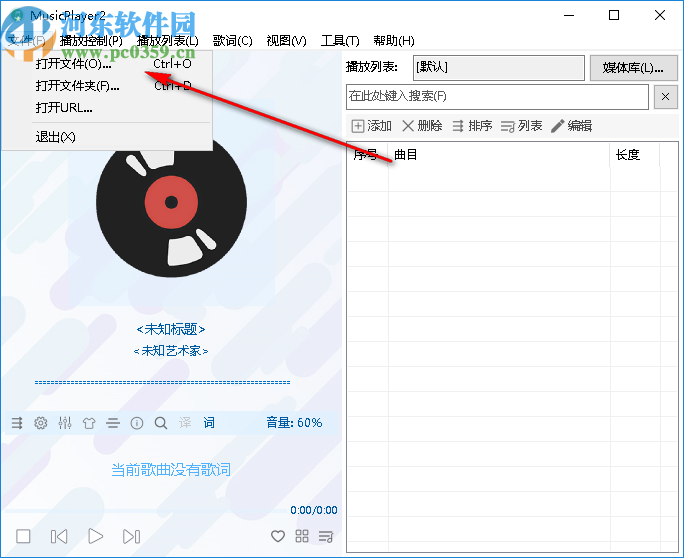Clear the search with the X button
The width and height of the screenshot is (684, 558).
coord(666,97)
